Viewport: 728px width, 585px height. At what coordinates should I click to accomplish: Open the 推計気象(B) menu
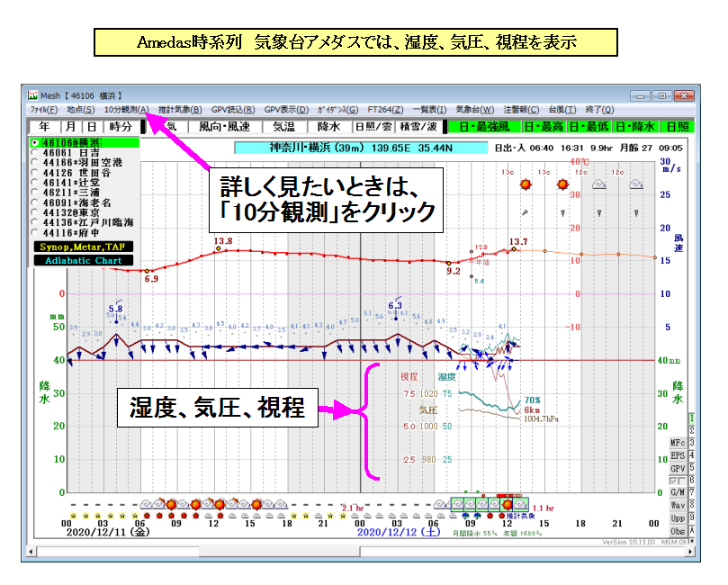coord(180,110)
